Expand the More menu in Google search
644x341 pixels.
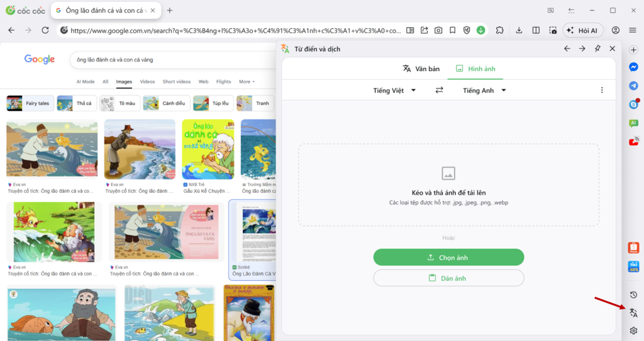(247, 82)
